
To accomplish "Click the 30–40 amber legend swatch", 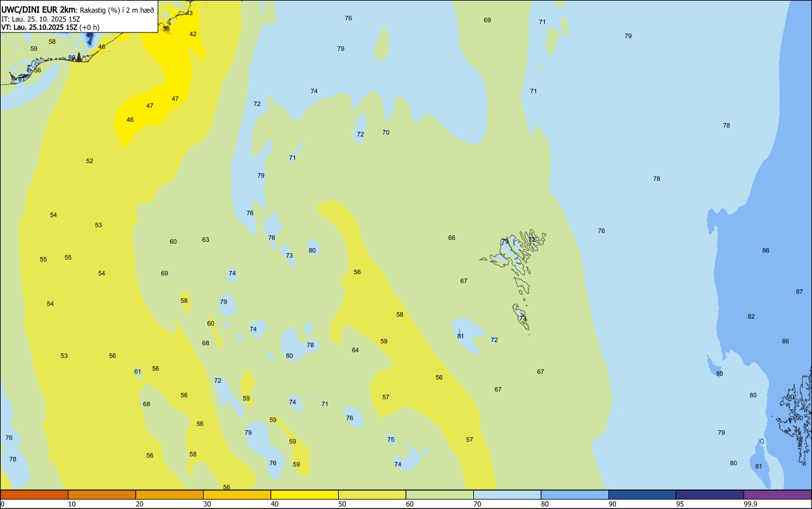I will 237,494.
